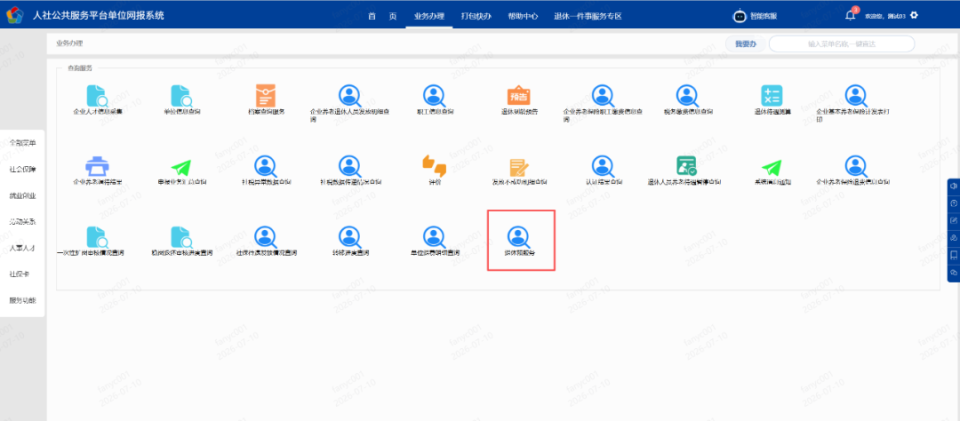Open green ID-card 退休人员养老待遇暂停查询 icon
Image resolution: width=960 pixels, height=421 pixels.
click(687, 166)
